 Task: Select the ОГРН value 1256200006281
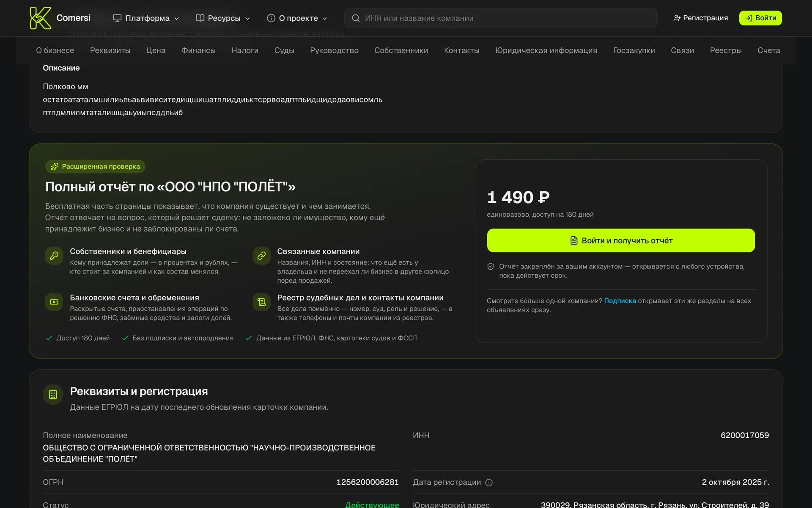tap(368, 482)
